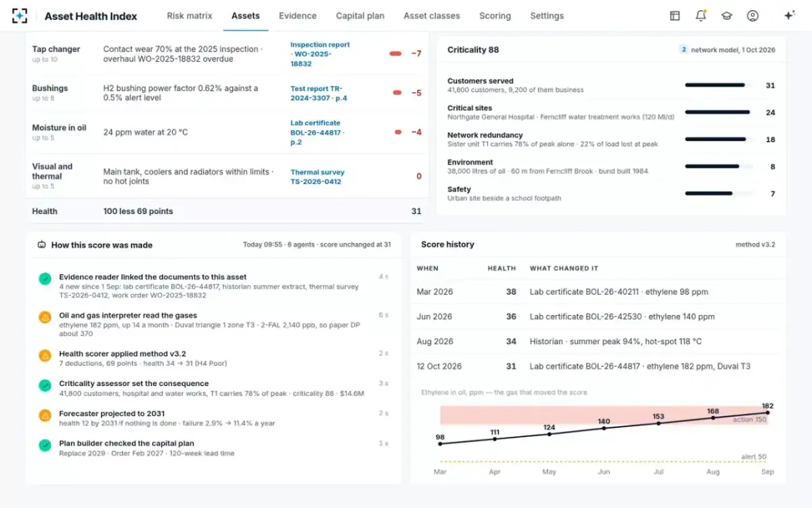Click the 'Visual and thermal' row label
The height and width of the screenshot is (508, 812).
click(52, 171)
